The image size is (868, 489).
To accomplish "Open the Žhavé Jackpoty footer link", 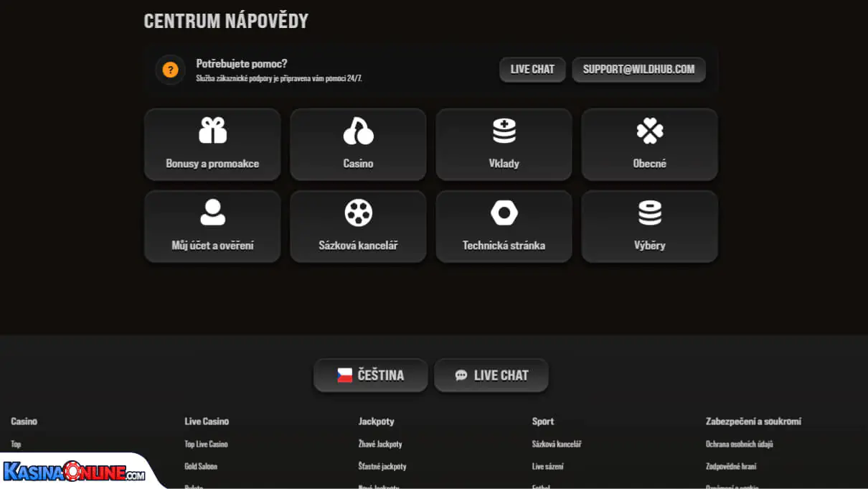I will pyautogui.click(x=380, y=444).
